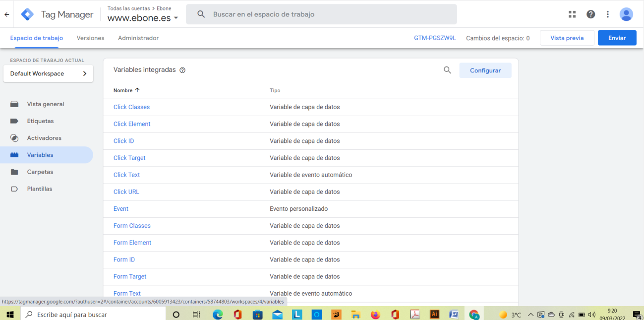
Task: Switch to the Versiones tab
Action: (x=90, y=38)
